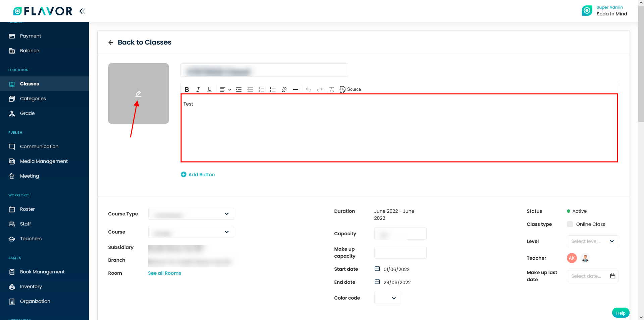
Task: Open Roster in sidebar
Action: pyautogui.click(x=44, y=209)
